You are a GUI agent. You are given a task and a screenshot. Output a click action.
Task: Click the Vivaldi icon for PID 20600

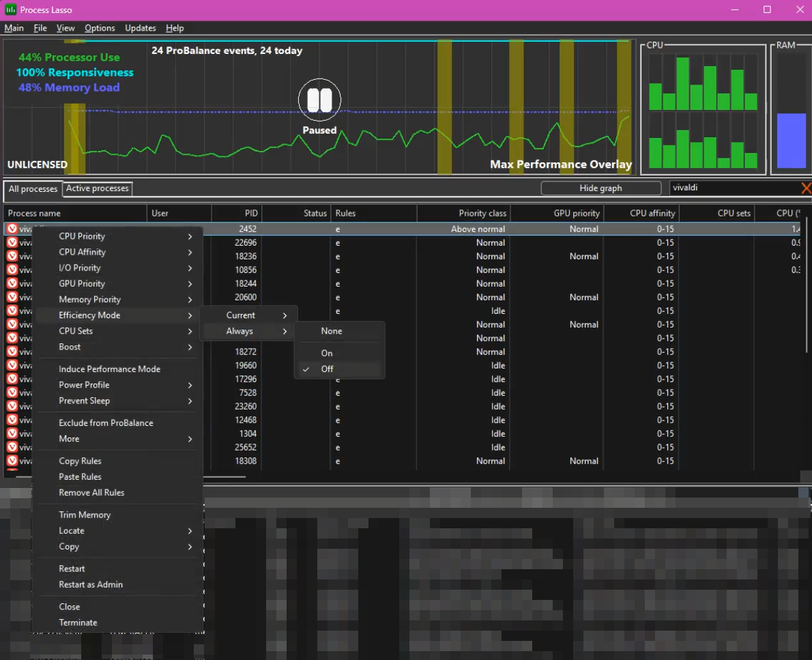coord(12,297)
